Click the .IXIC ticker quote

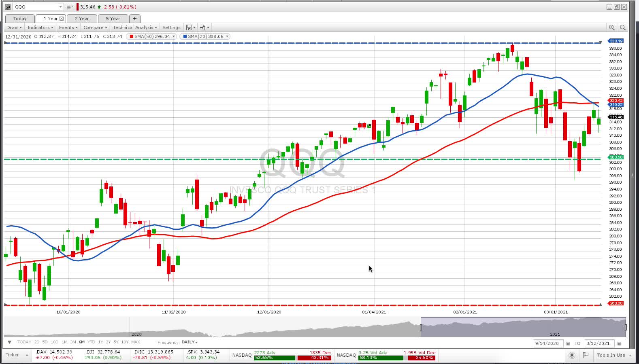(x=153, y=355)
